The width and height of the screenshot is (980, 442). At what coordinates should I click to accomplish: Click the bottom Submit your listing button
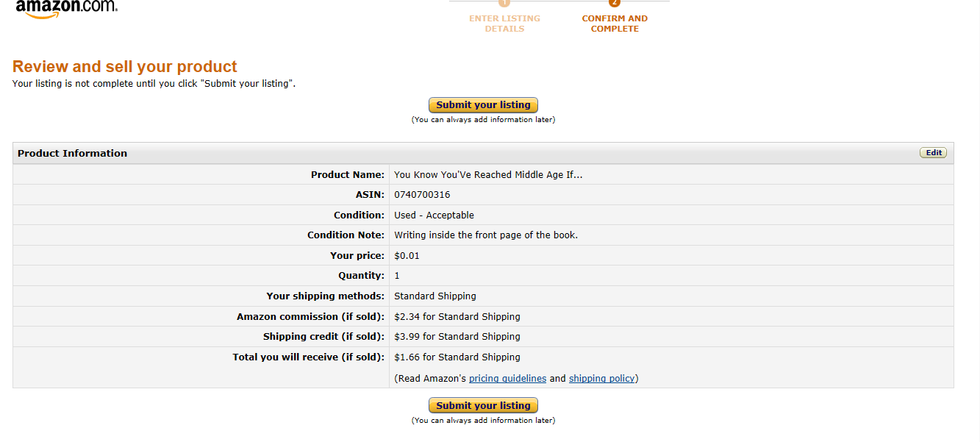(482, 405)
